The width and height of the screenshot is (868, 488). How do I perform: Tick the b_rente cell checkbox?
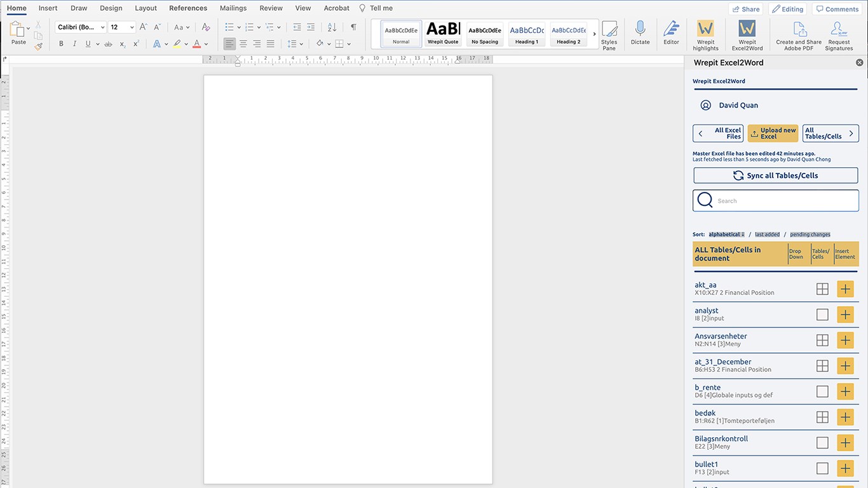pos(822,391)
